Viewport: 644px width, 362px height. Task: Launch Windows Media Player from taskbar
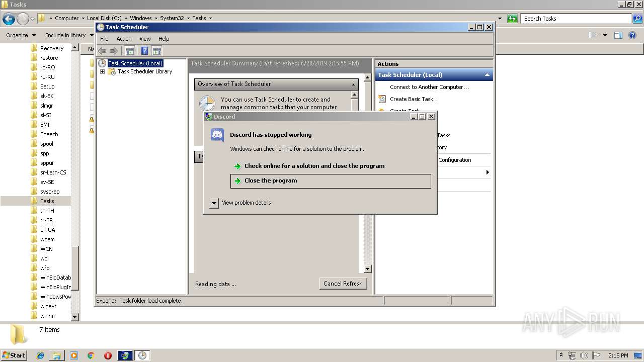tap(74, 355)
